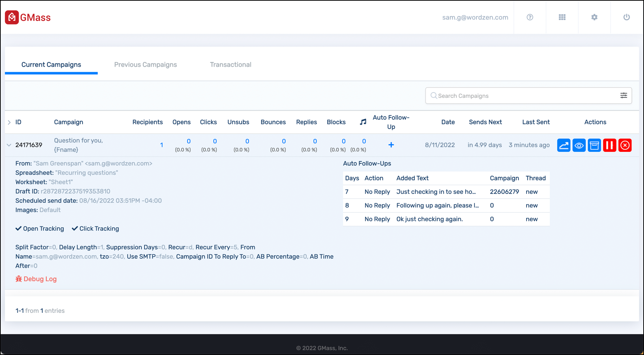Open the help question mark icon
This screenshot has width=644, height=355.
[530, 17]
